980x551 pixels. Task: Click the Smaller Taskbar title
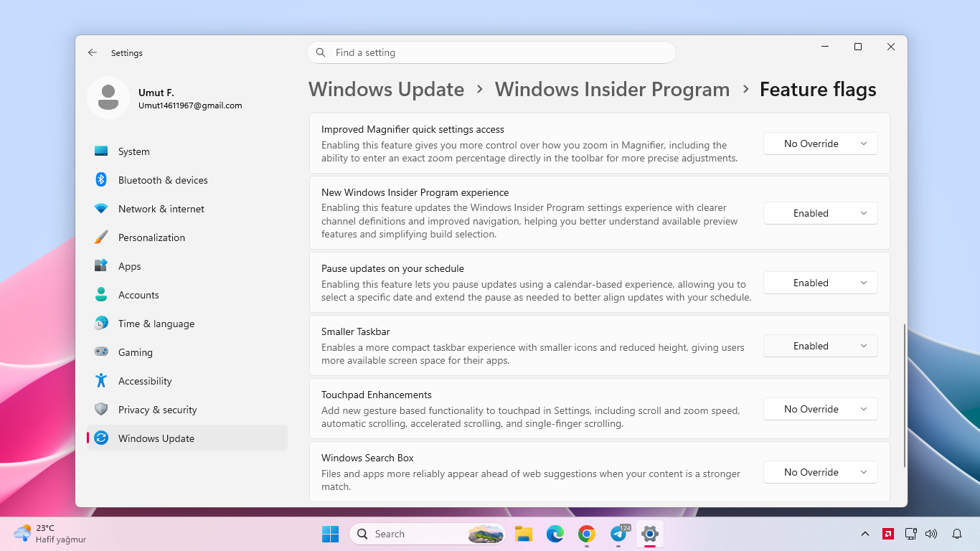coord(356,331)
